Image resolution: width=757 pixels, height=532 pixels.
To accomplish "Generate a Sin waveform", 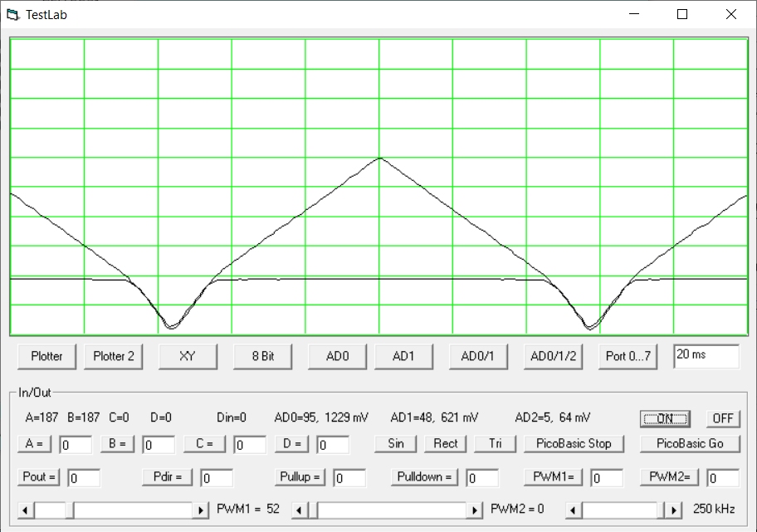I will pos(396,443).
